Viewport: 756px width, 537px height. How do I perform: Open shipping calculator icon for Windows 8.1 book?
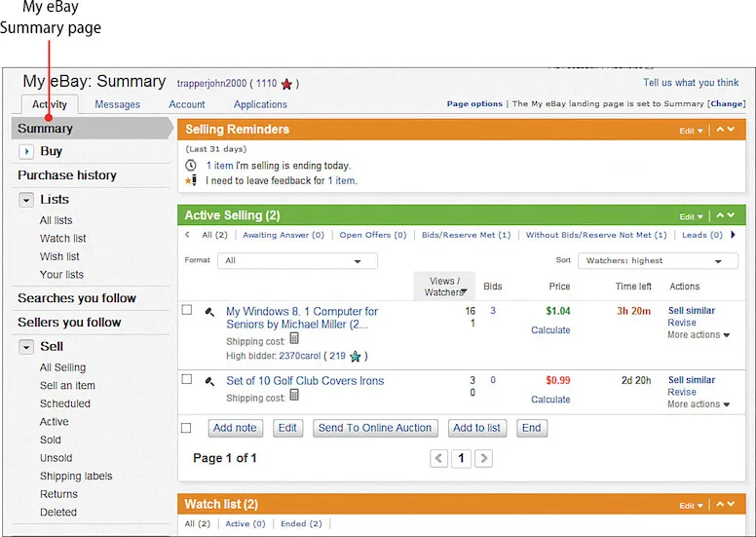(294, 339)
